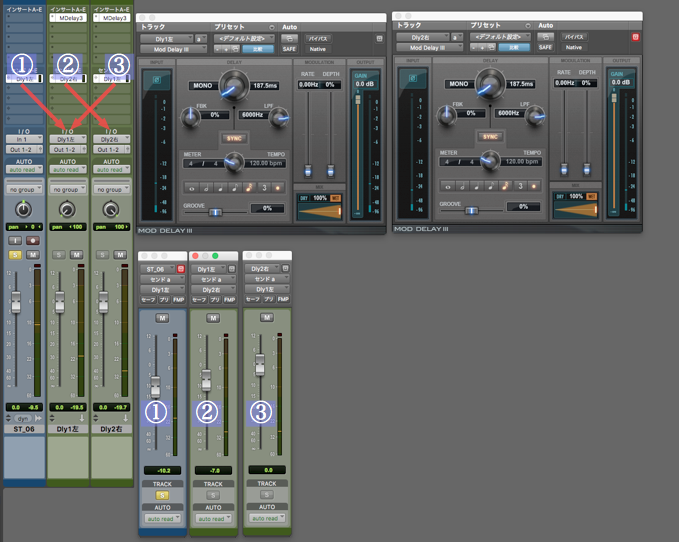Viewport: 679px width, 542px height.
Task: Toggle the gray target icon in Dly1左 plug-in window
Action: pos(379,39)
